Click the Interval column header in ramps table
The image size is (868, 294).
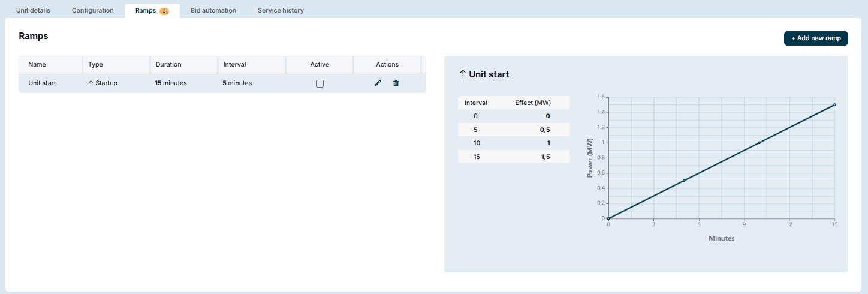234,64
